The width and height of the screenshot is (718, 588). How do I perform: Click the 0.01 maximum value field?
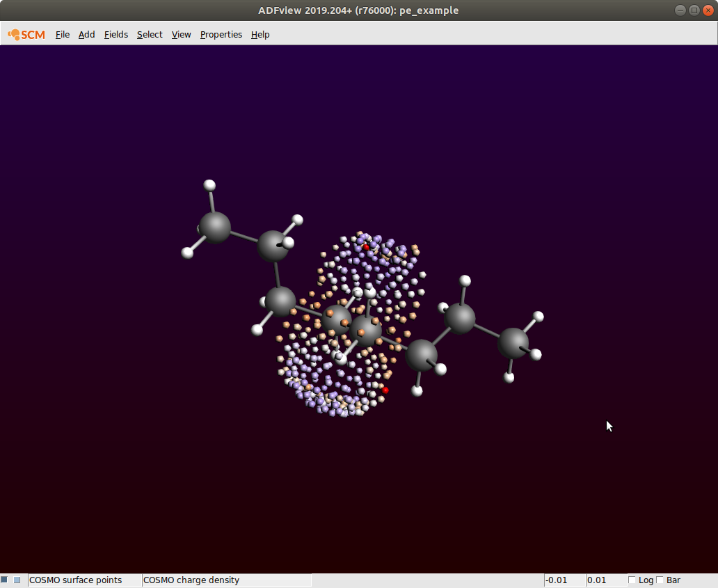(x=605, y=580)
